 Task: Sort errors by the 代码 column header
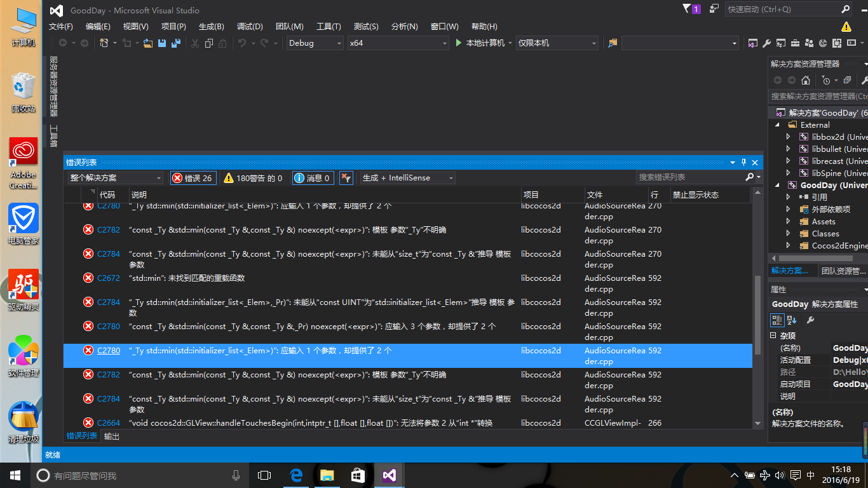[x=113, y=194]
